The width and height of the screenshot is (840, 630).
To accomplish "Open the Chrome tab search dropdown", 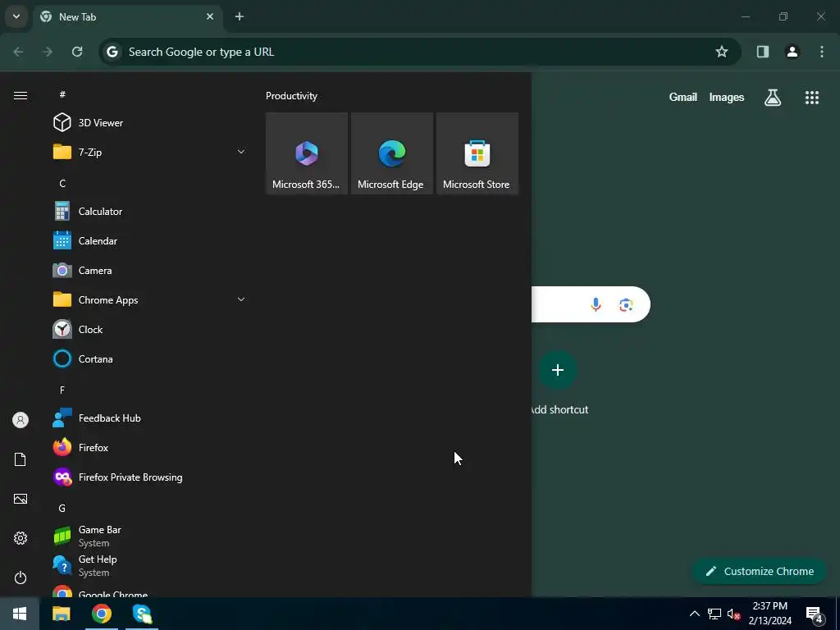I will (x=16, y=16).
